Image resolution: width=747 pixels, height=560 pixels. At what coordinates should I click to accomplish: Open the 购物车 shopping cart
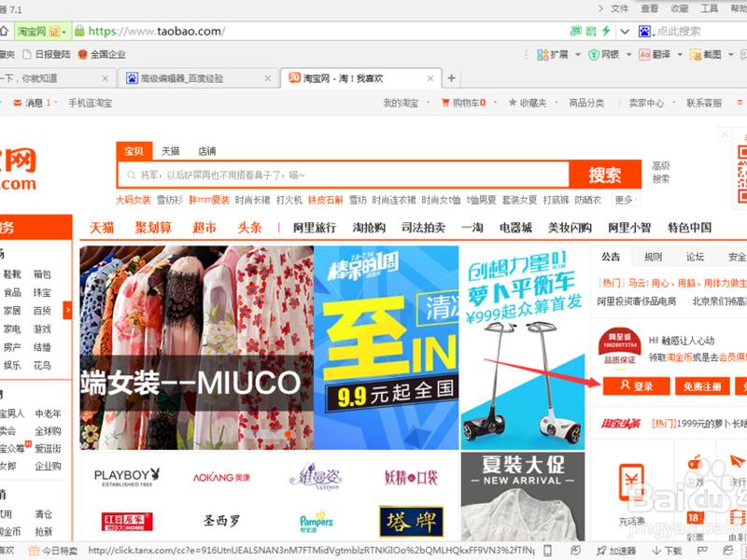pos(463,103)
